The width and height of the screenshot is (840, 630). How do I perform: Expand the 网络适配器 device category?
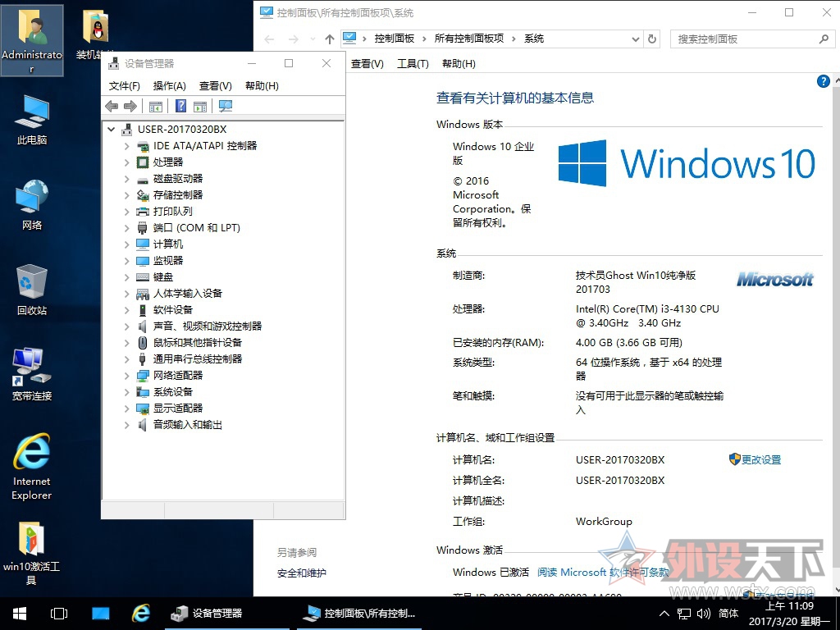[126, 376]
